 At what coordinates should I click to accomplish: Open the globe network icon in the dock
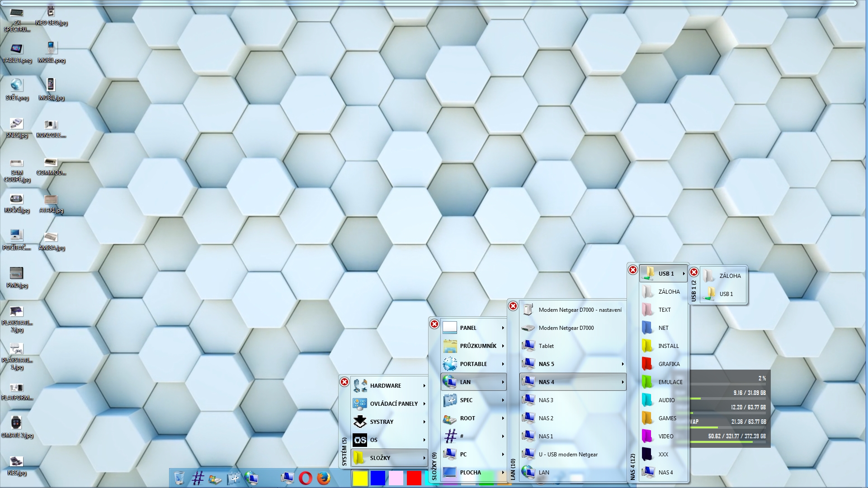[x=251, y=478]
